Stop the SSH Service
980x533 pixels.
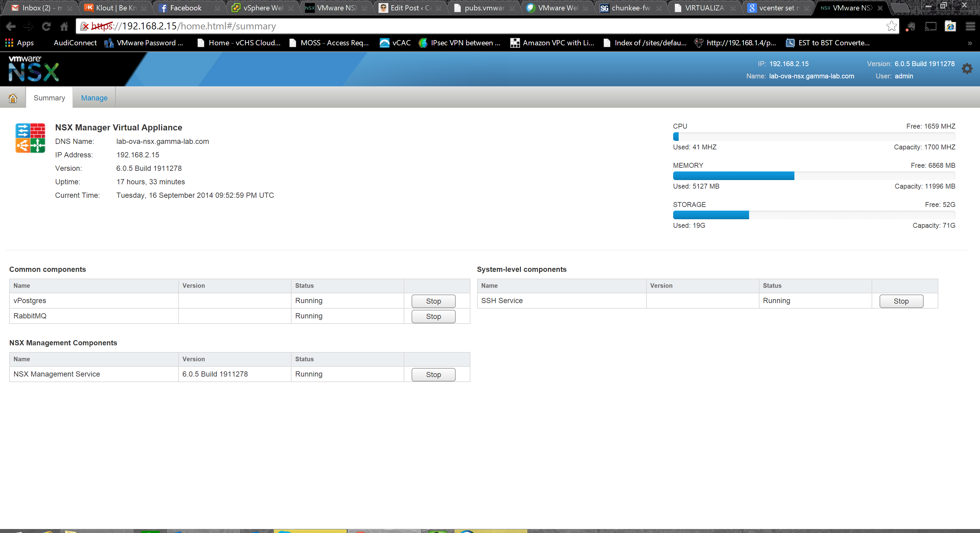[900, 301]
